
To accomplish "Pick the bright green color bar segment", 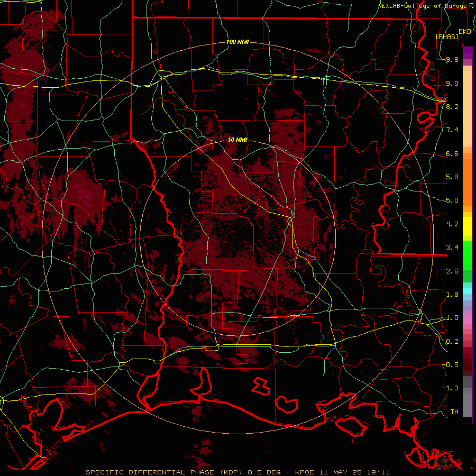I will coord(467,255).
